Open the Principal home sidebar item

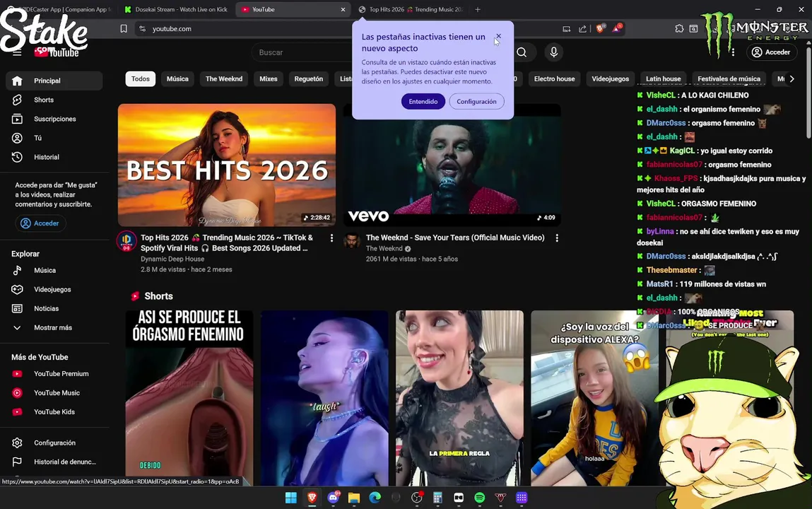tap(54, 81)
